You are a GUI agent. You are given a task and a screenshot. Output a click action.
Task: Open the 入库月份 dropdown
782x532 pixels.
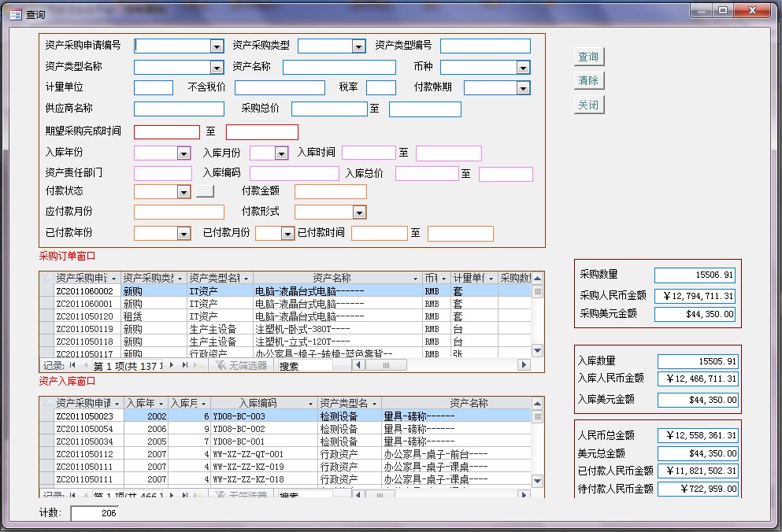click(x=281, y=153)
